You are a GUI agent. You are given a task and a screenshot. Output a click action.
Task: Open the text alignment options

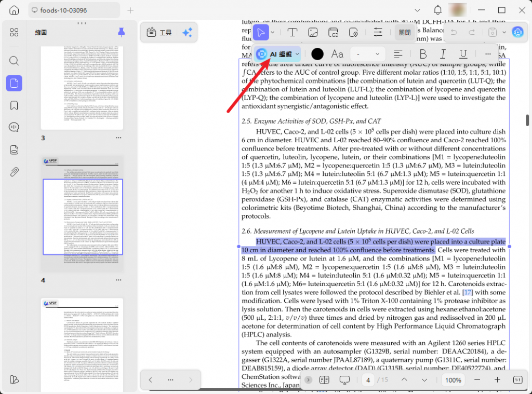(x=397, y=54)
